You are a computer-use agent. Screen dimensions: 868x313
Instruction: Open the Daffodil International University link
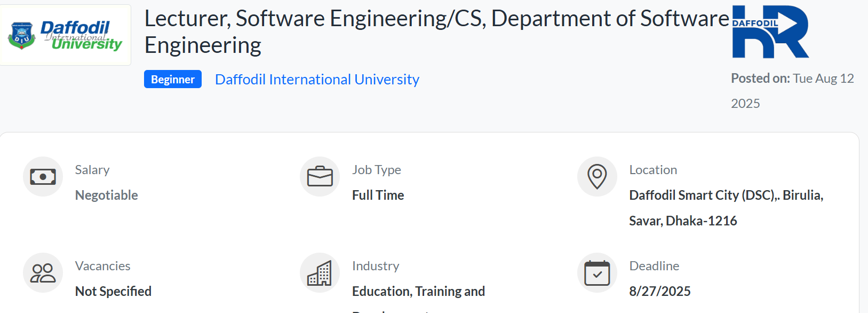(x=317, y=79)
